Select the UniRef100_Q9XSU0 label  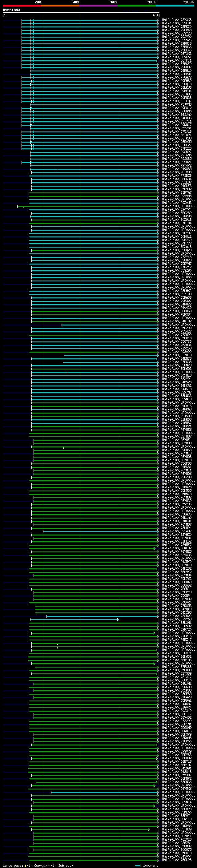(177, 416)
